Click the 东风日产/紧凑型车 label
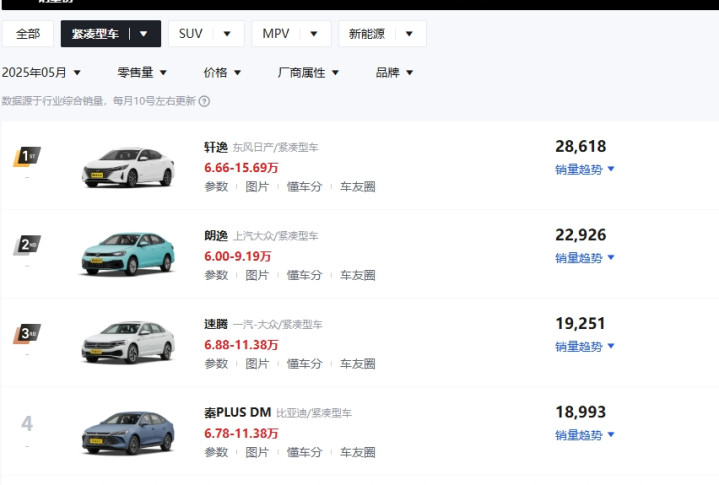 pyautogui.click(x=275, y=147)
